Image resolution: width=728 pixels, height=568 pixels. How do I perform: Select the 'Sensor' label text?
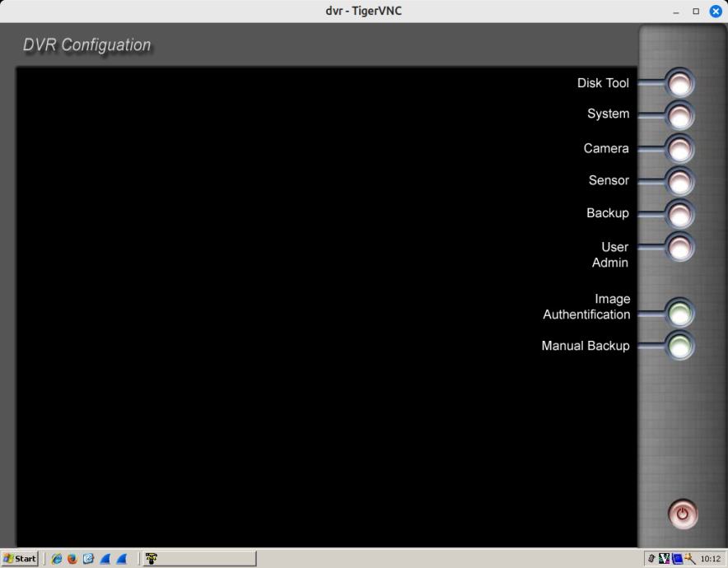tap(609, 180)
